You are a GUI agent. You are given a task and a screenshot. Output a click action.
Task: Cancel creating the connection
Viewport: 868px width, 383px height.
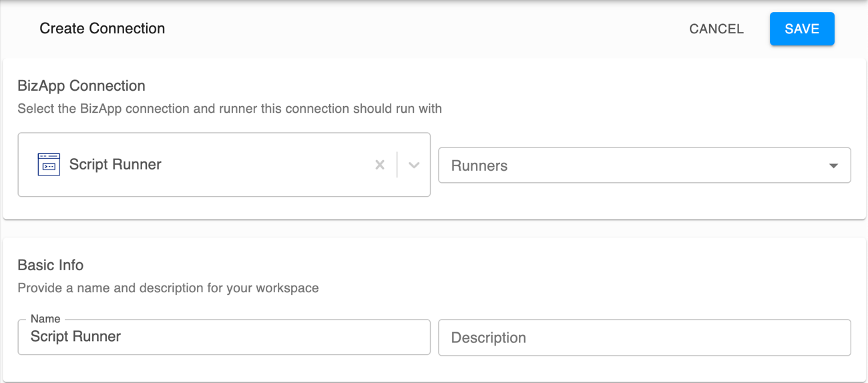pos(716,29)
